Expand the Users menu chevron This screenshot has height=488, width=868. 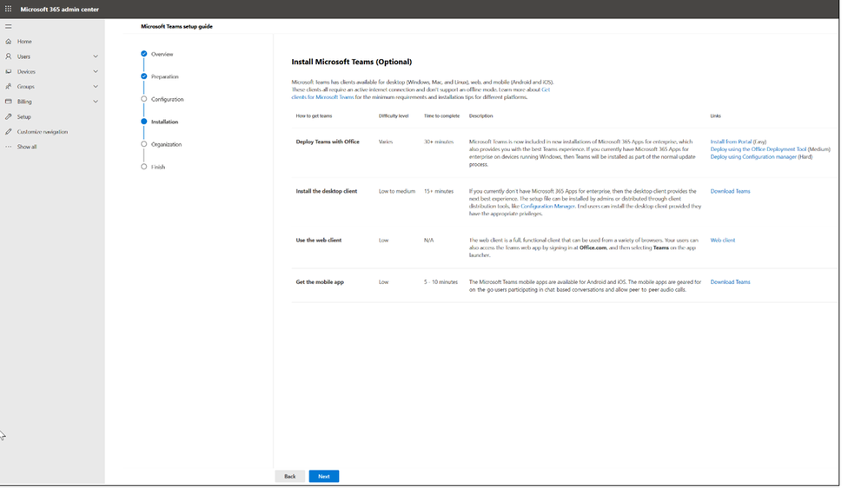coord(96,56)
